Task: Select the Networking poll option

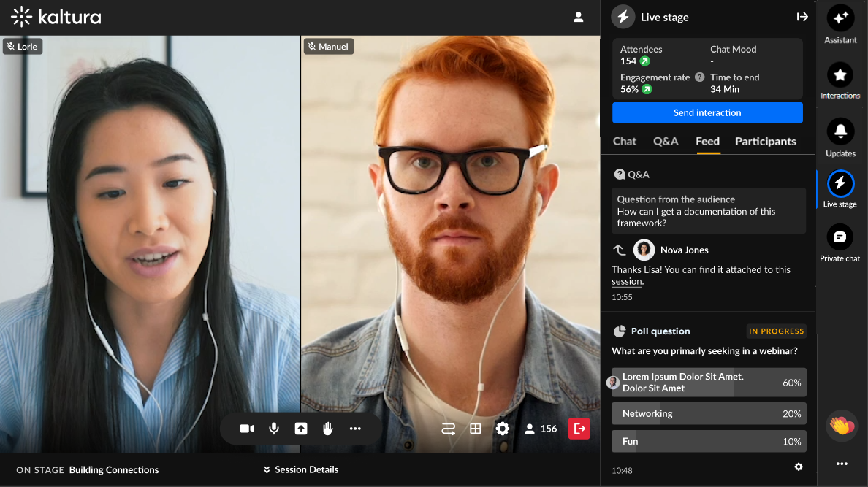Action: [x=709, y=414]
